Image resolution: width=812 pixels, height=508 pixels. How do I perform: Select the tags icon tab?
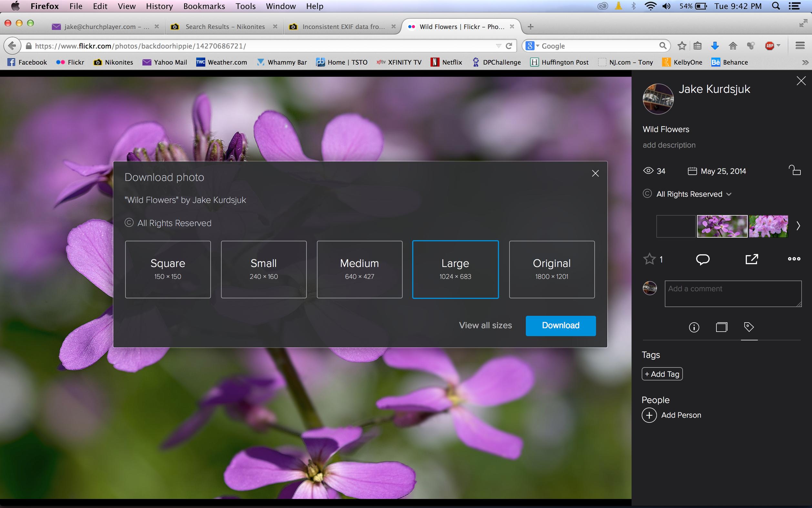[x=749, y=327]
